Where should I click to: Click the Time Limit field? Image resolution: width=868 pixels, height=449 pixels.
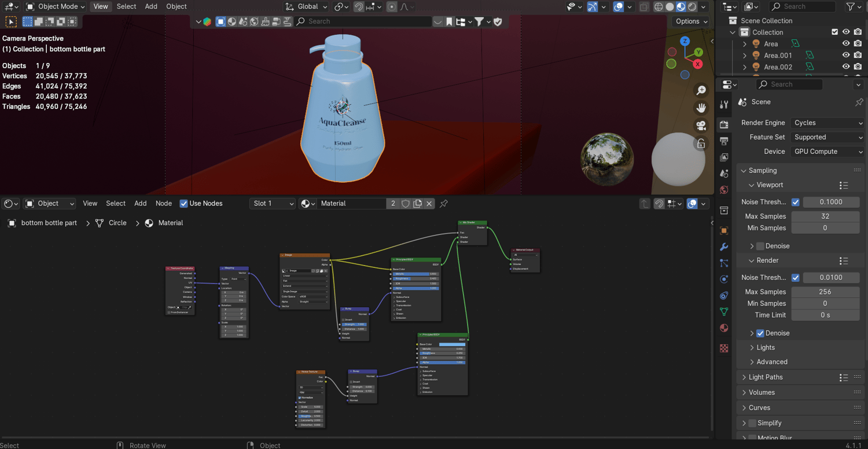[825, 315]
